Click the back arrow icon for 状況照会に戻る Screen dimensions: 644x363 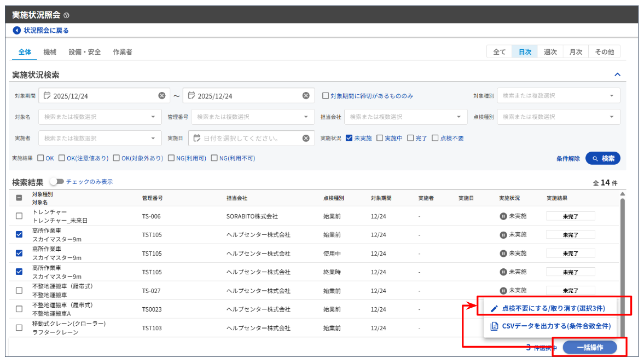point(17,31)
